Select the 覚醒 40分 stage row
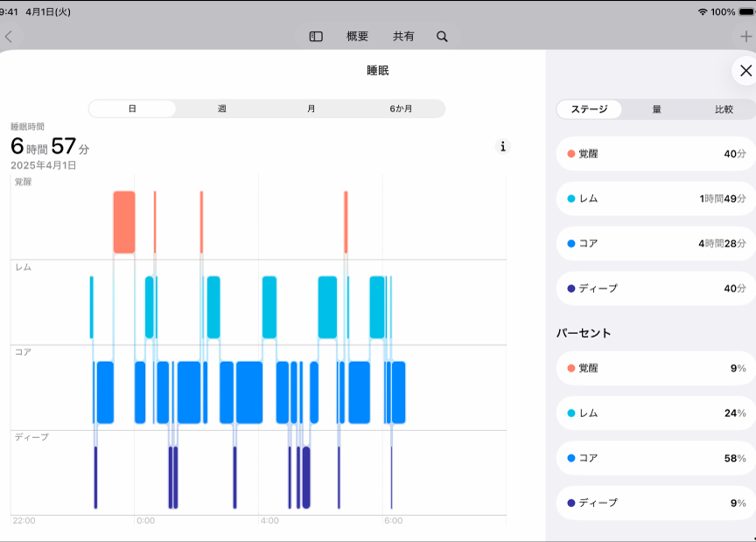756x542 pixels. tap(655, 154)
